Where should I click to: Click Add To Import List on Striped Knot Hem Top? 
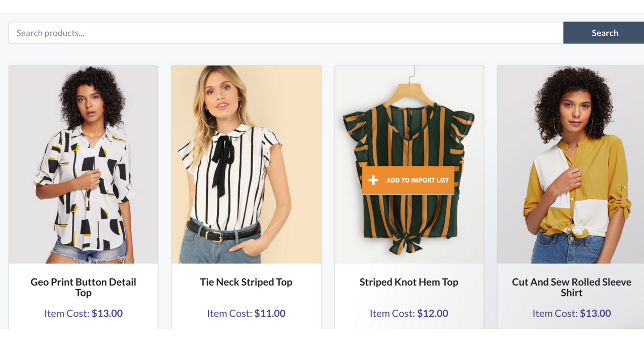point(408,179)
